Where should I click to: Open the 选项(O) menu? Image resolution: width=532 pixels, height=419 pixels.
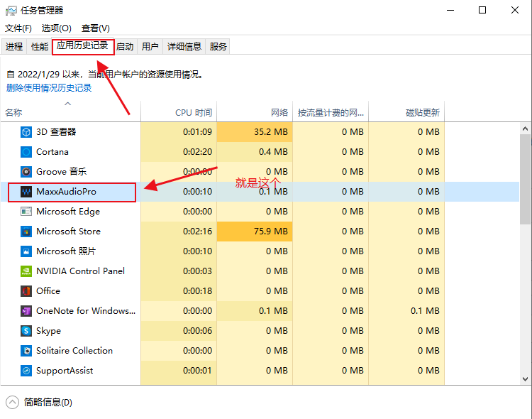[56, 28]
